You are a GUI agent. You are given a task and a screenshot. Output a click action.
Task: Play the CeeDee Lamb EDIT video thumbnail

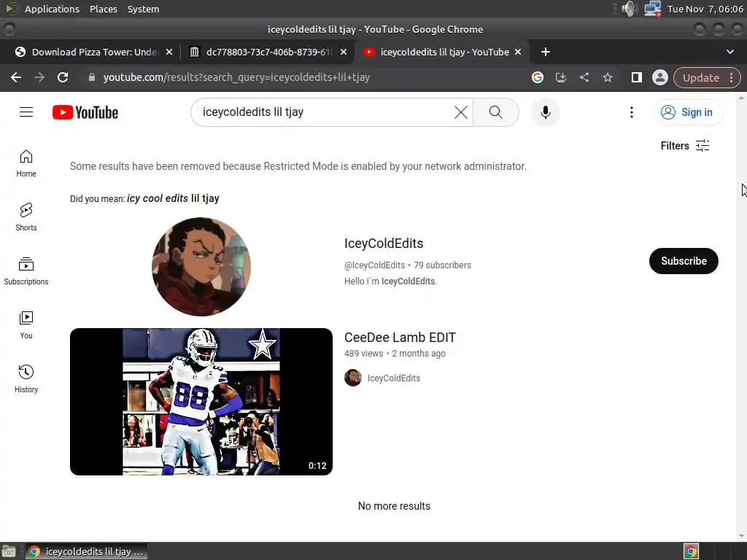pos(201,402)
